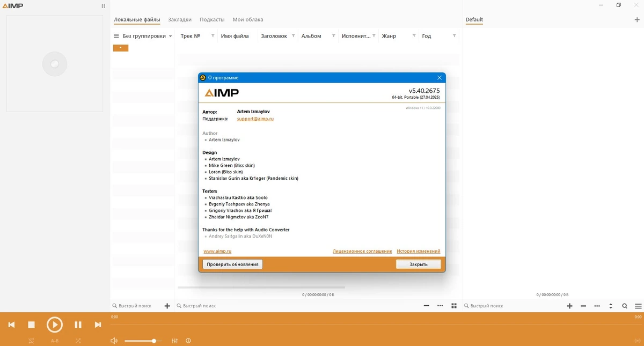The image size is (644, 346).
Task: Toggle repeat mode under the player controls
Action: coord(31,341)
